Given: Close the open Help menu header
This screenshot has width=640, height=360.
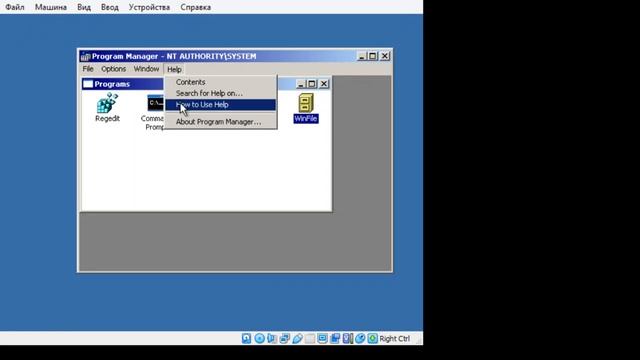Looking at the screenshot, I should tap(174, 69).
